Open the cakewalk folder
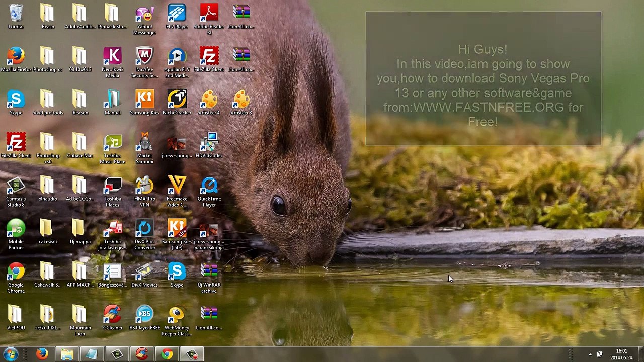 click(x=48, y=232)
